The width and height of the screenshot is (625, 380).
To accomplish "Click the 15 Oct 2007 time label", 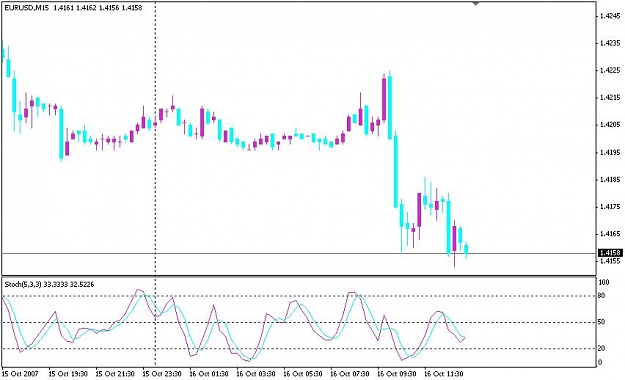I will [x=20, y=374].
